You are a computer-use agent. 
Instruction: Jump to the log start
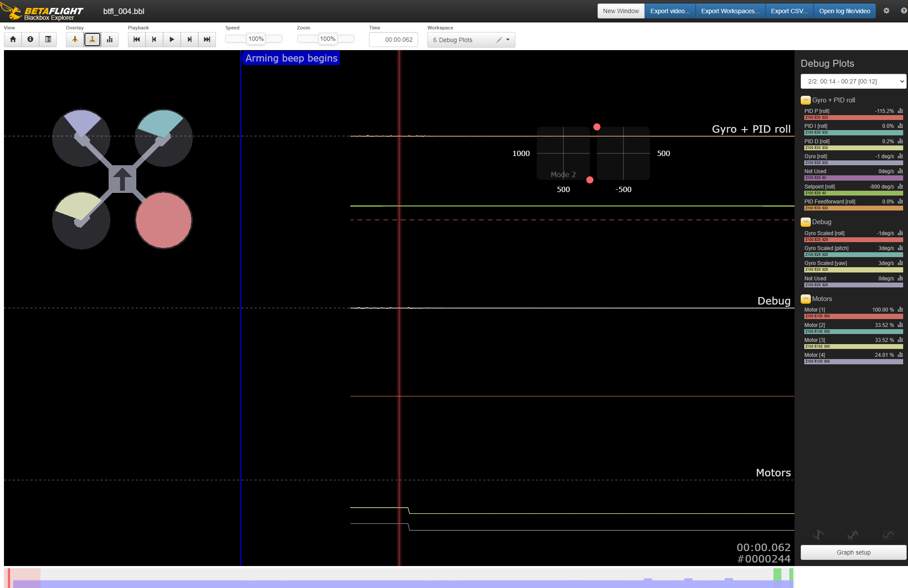[x=137, y=40]
